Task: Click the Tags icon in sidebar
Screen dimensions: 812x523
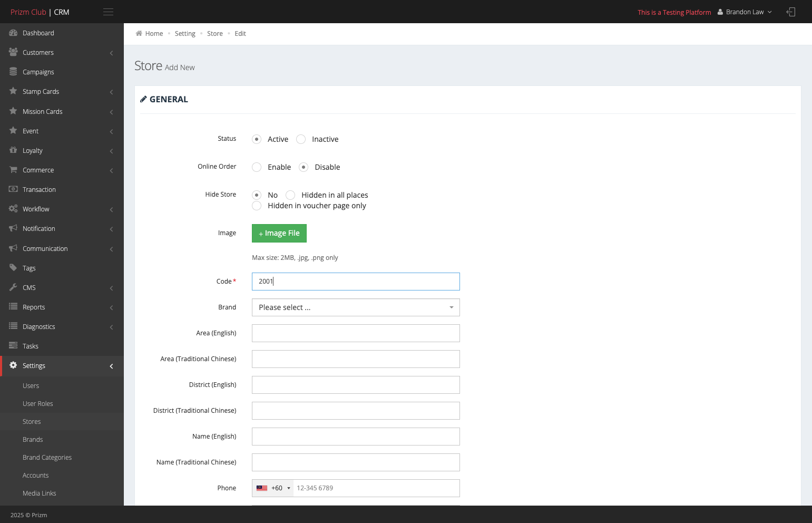Action: (13, 268)
